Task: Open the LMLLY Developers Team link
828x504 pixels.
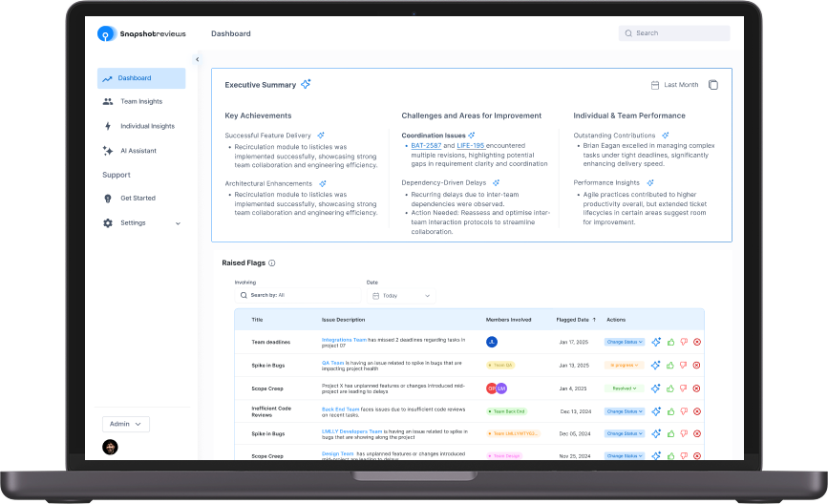Action: pyautogui.click(x=351, y=431)
